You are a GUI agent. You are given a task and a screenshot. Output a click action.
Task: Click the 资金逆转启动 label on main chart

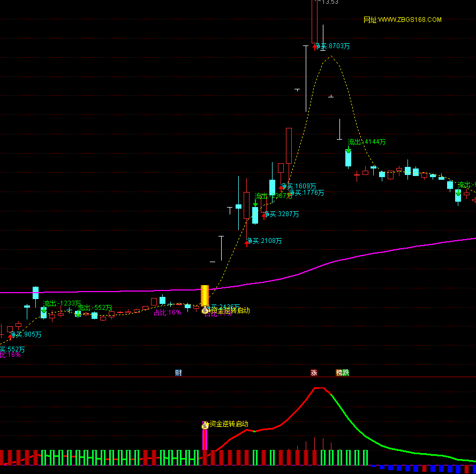point(230,310)
